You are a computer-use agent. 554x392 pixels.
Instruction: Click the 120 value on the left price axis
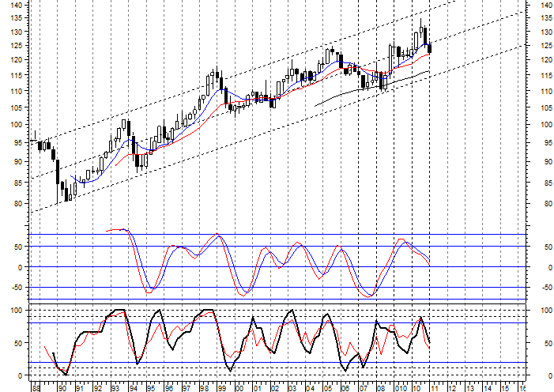pyautogui.click(x=16, y=60)
